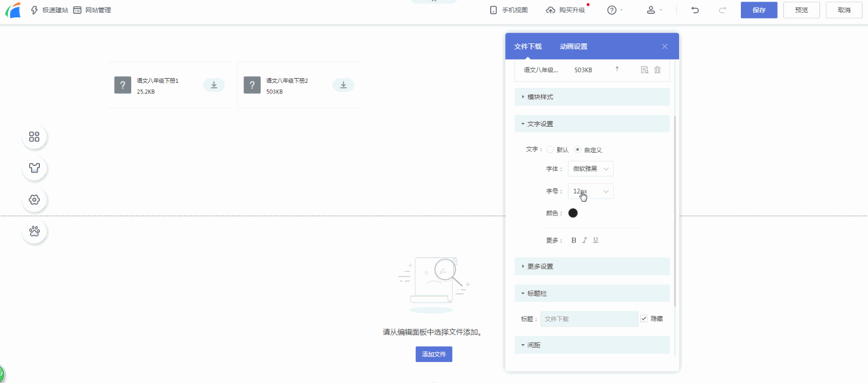Open the 字体 font dropdown
Image resolution: width=868 pixels, height=383 pixels.
pos(591,169)
